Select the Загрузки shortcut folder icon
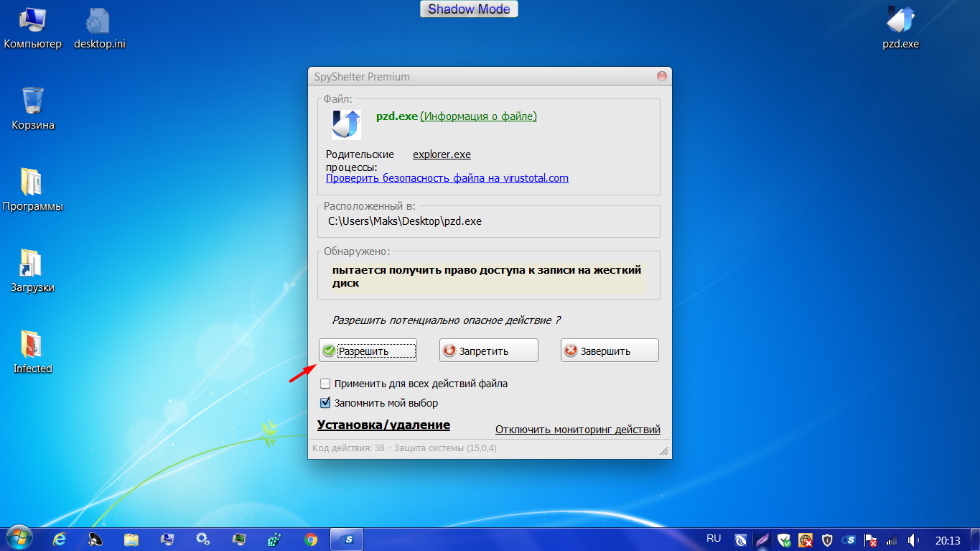 (33, 272)
